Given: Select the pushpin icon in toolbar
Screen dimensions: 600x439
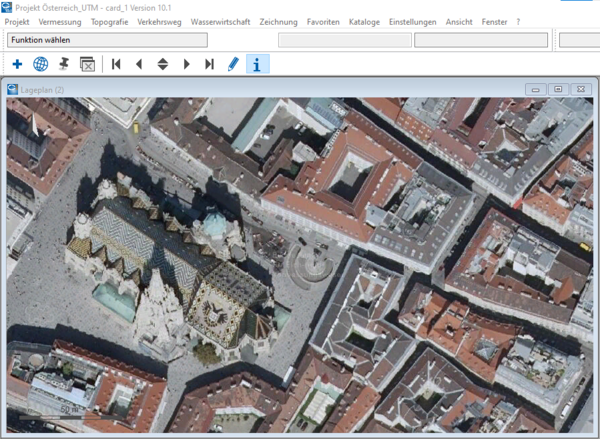Looking at the screenshot, I should click(x=64, y=64).
